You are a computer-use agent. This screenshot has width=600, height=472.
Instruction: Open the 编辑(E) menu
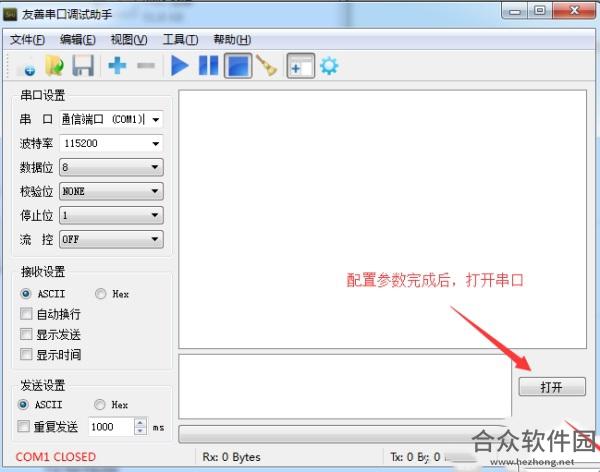click(x=78, y=39)
